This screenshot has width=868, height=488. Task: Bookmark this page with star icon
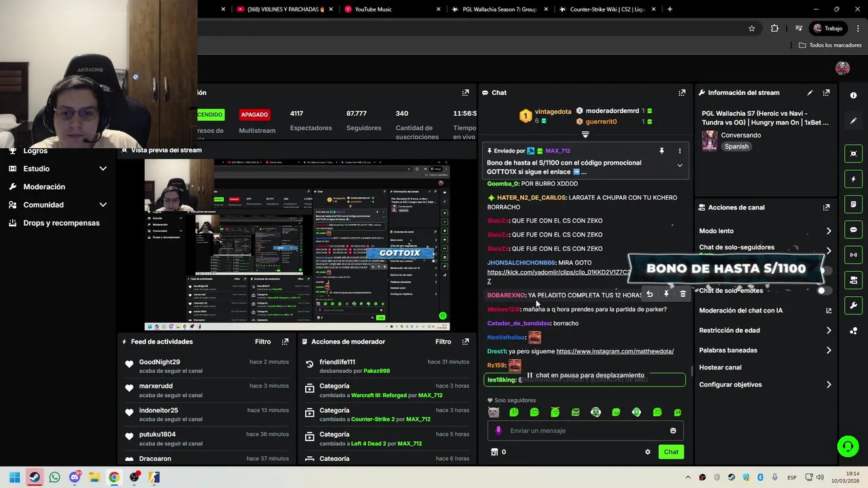751,28
